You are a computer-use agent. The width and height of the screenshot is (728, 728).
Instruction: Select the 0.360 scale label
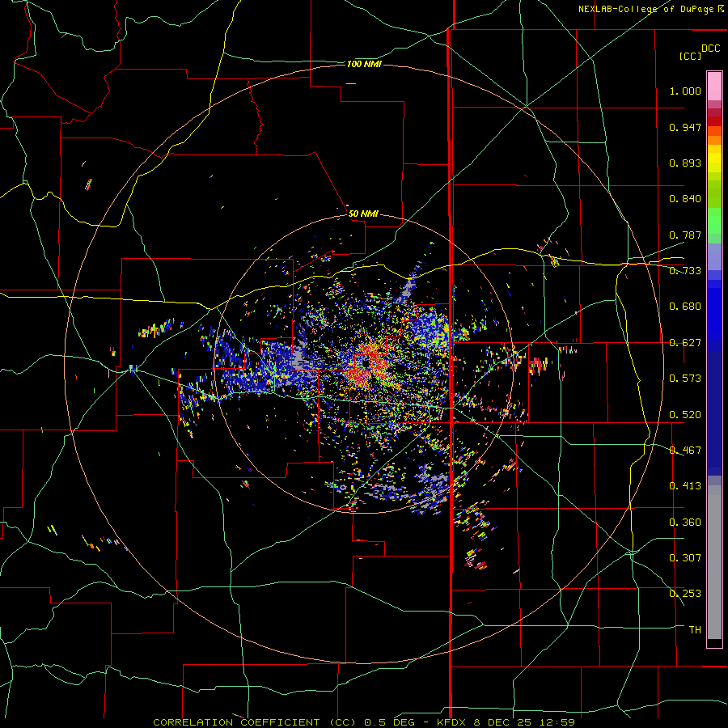[x=685, y=523]
